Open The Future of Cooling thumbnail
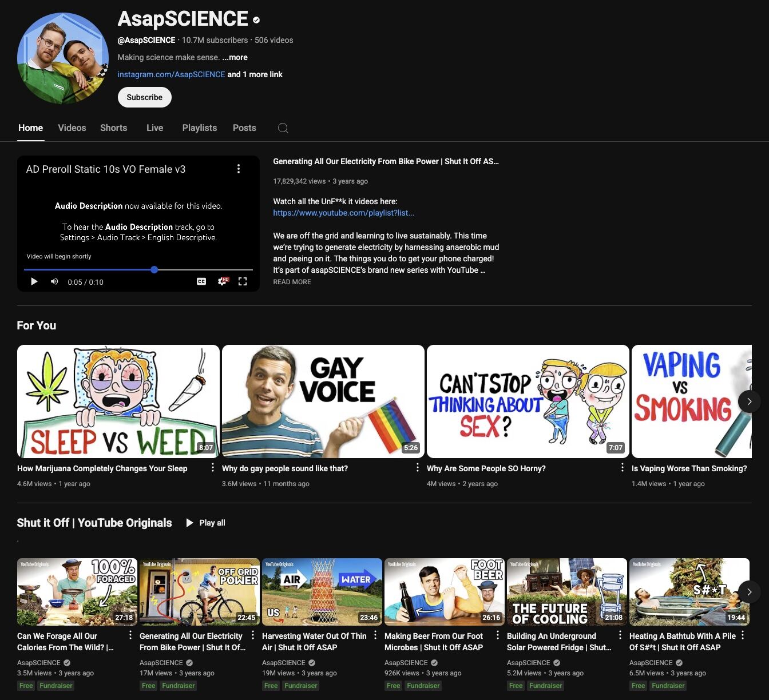Image resolution: width=769 pixels, height=700 pixels. pos(567,592)
